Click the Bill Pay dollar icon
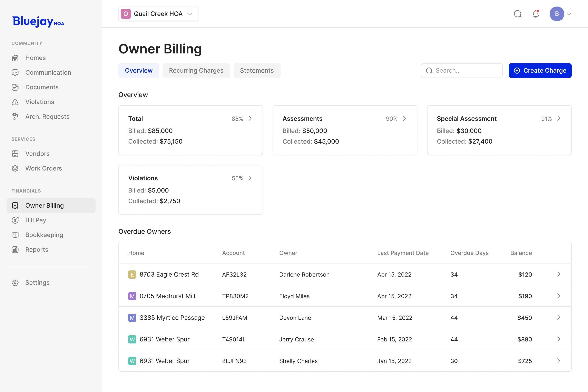 [x=15, y=220]
